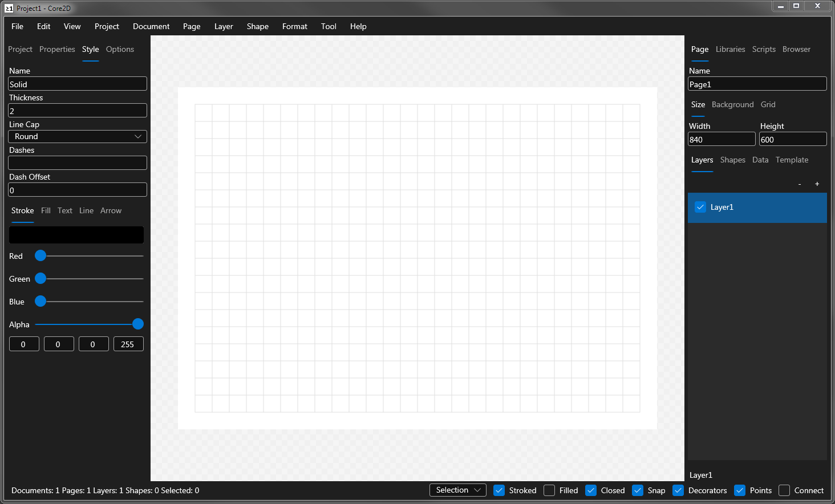
Task: Open the Tool menu
Action: (x=329, y=26)
